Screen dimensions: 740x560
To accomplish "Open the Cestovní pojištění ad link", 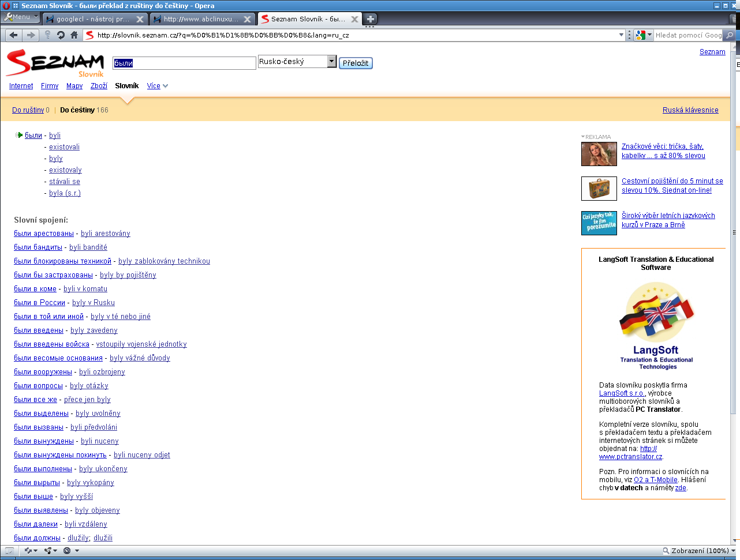I will point(672,186).
